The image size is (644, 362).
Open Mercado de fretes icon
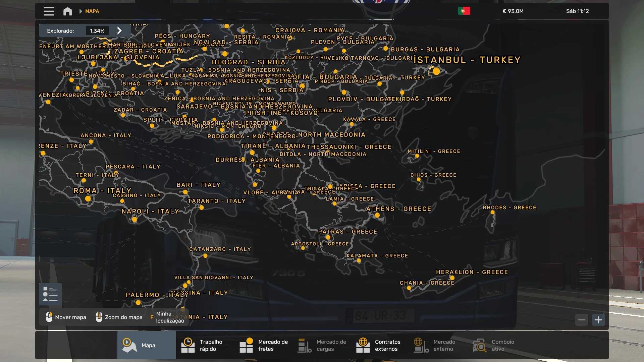tap(247, 345)
